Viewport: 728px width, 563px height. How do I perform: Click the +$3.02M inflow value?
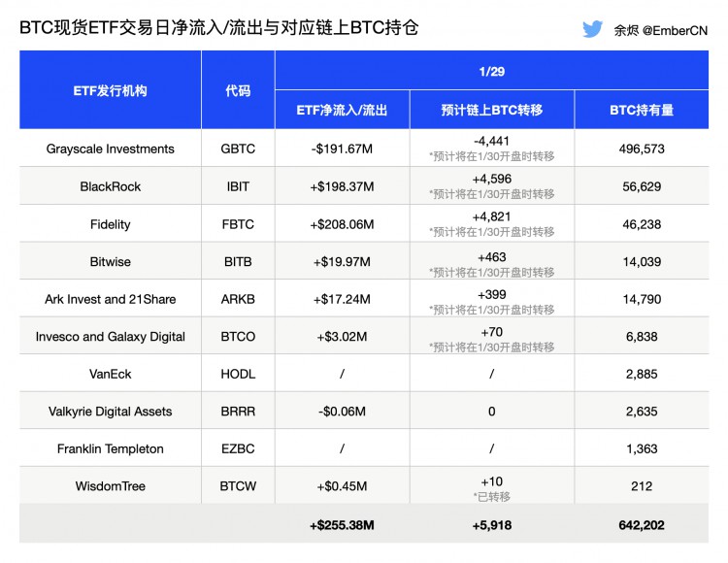pos(343,337)
